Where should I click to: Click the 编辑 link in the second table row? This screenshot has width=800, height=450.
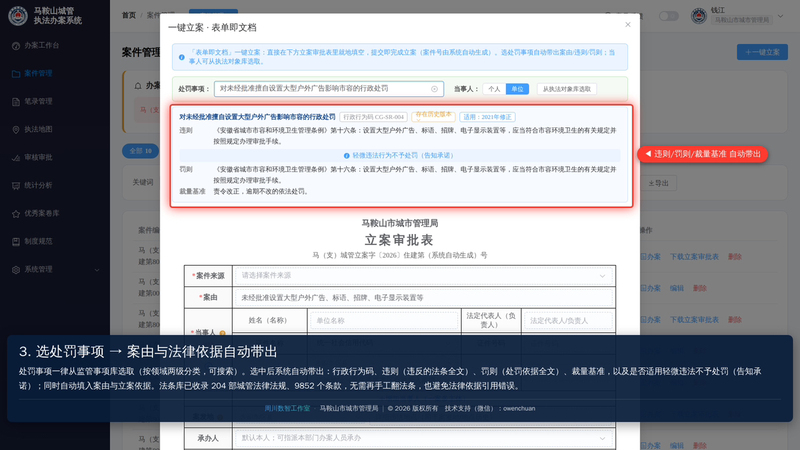(x=677, y=288)
